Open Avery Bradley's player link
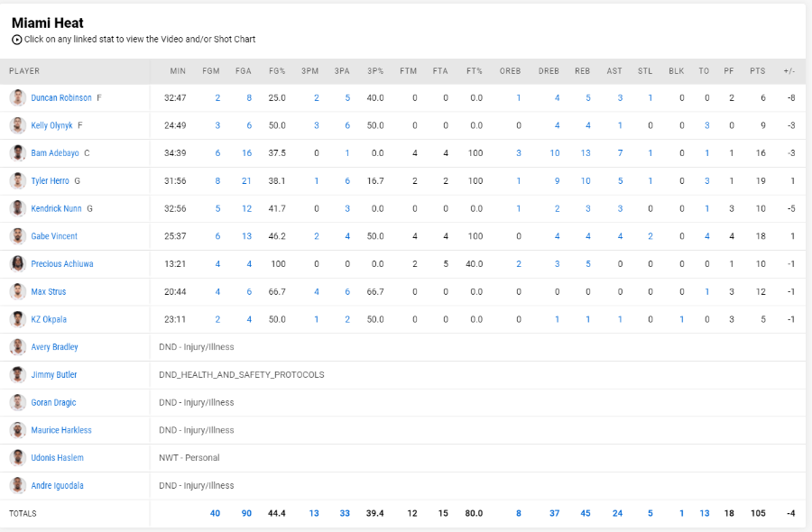Screen dimensions: 812x532 pos(54,347)
